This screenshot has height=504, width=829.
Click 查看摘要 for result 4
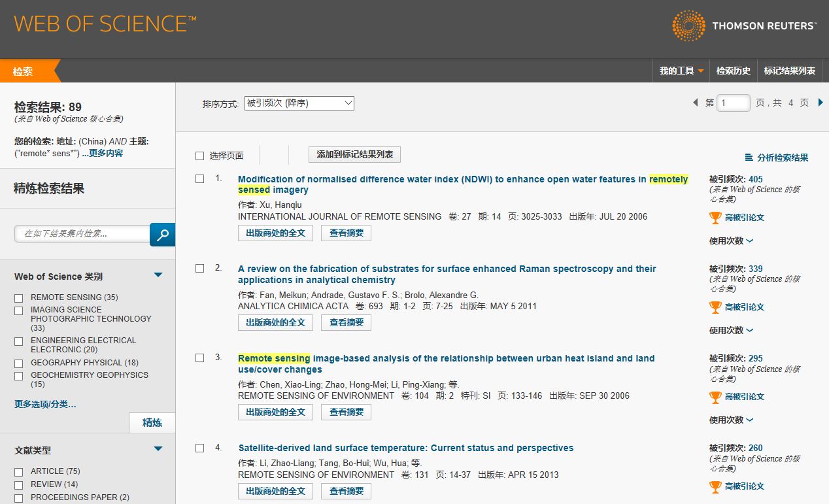347,491
